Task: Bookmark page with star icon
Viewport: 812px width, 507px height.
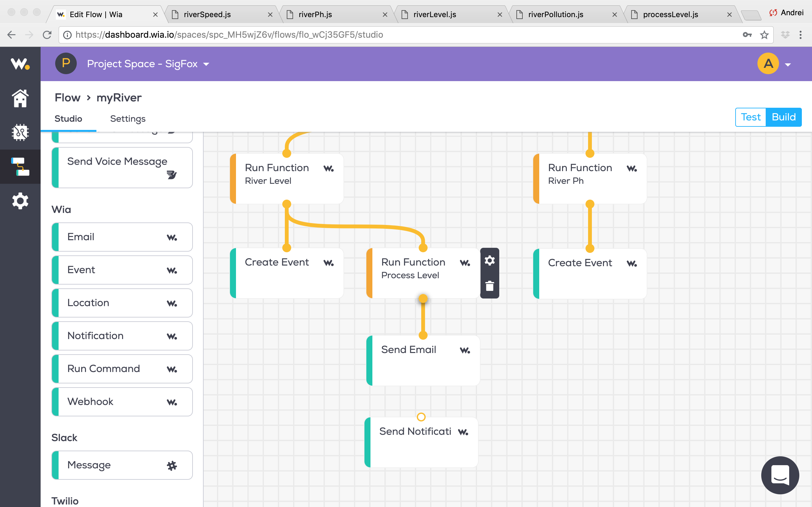Action: (764, 35)
